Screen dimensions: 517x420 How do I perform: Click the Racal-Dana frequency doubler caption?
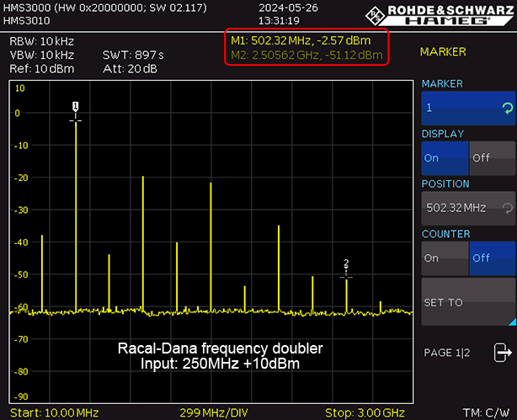click(x=221, y=348)
